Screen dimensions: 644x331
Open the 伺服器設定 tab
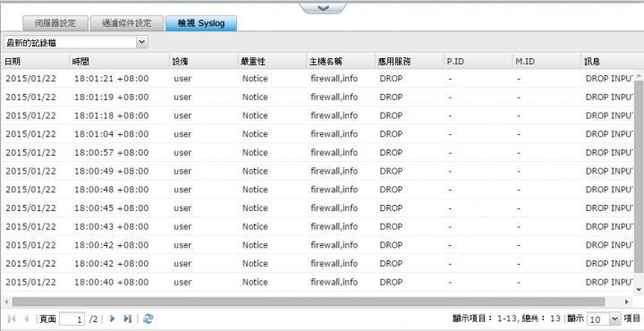pyautogui.click(x=55, y=23)
